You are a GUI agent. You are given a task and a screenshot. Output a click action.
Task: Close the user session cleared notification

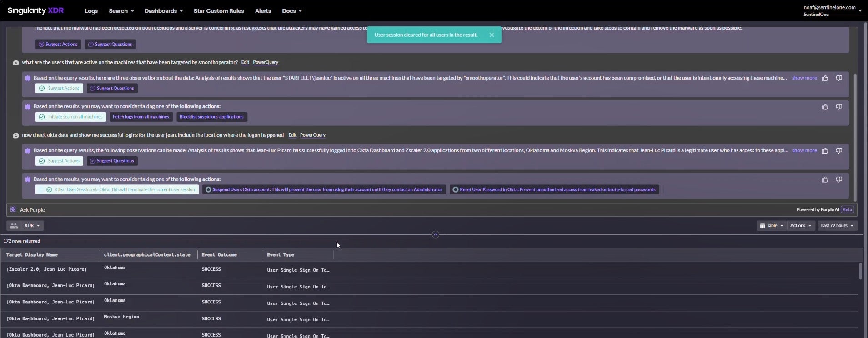492,35
